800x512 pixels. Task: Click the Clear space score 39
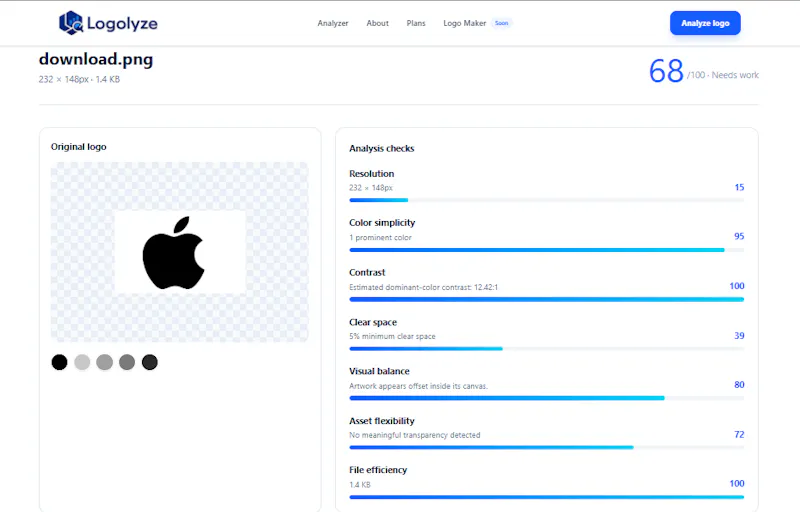coord(739,336)
